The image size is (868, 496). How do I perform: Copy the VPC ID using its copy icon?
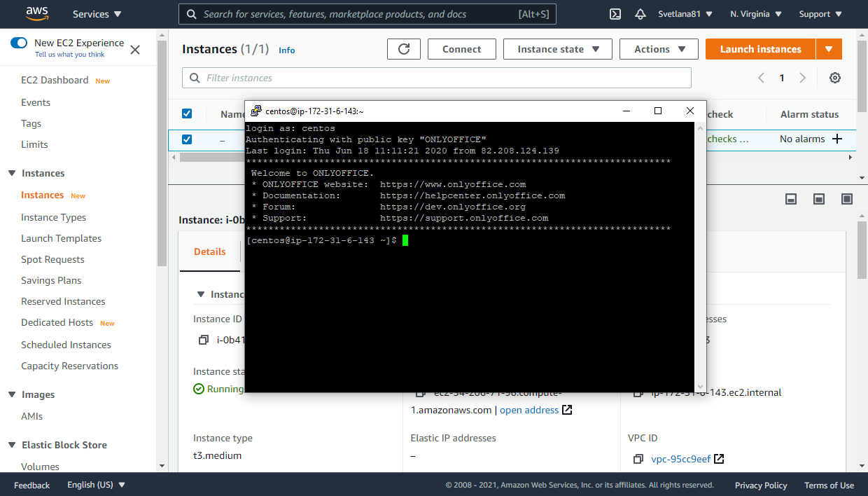[x=638, y=459]
